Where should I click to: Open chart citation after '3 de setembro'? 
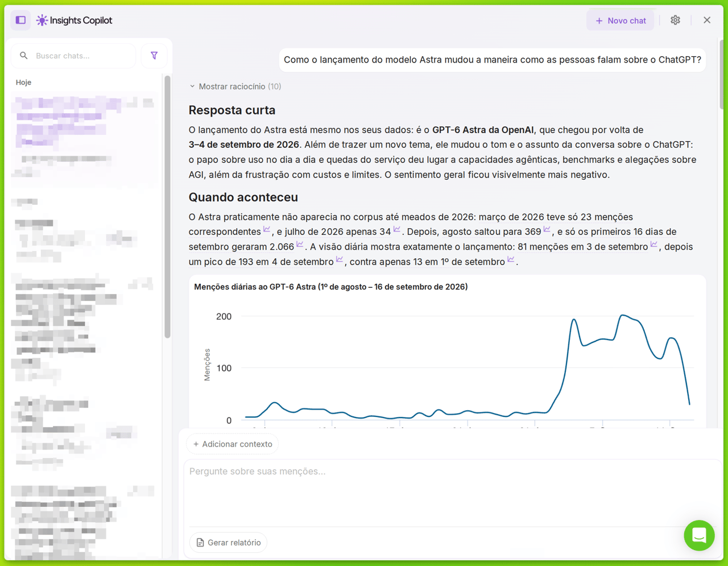pyautogui.click(x=654, y=245)
